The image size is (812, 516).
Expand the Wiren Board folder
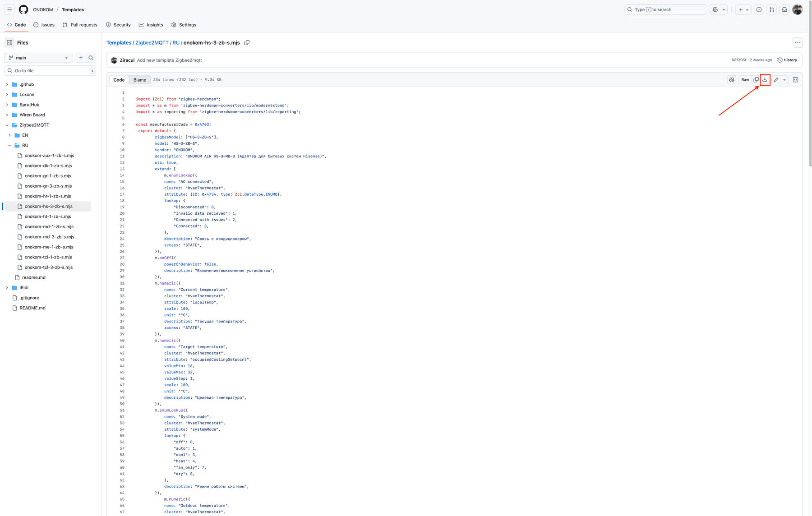7,115
